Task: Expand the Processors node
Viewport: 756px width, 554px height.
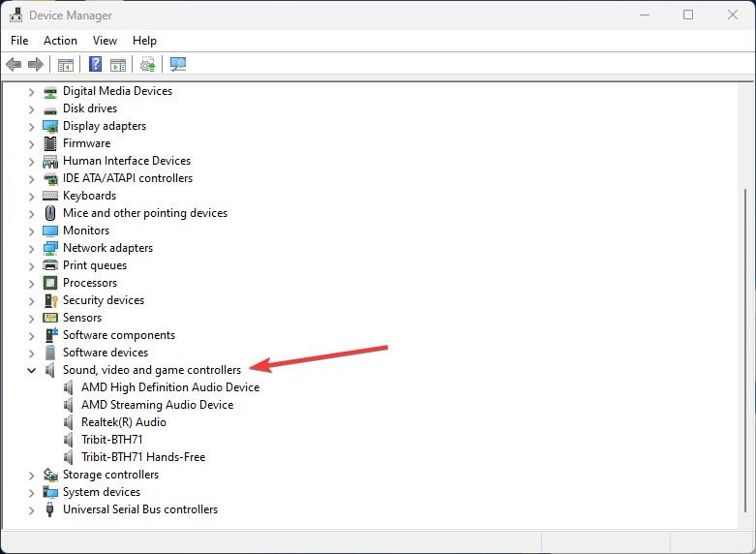Action: [31, 284]
